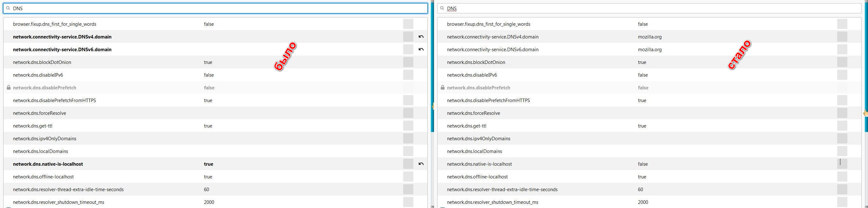The height and width of the screenshot is (208, 868).
Task: Select network.dns.native-is-localhost name in right panel
Action: (479, 164)
